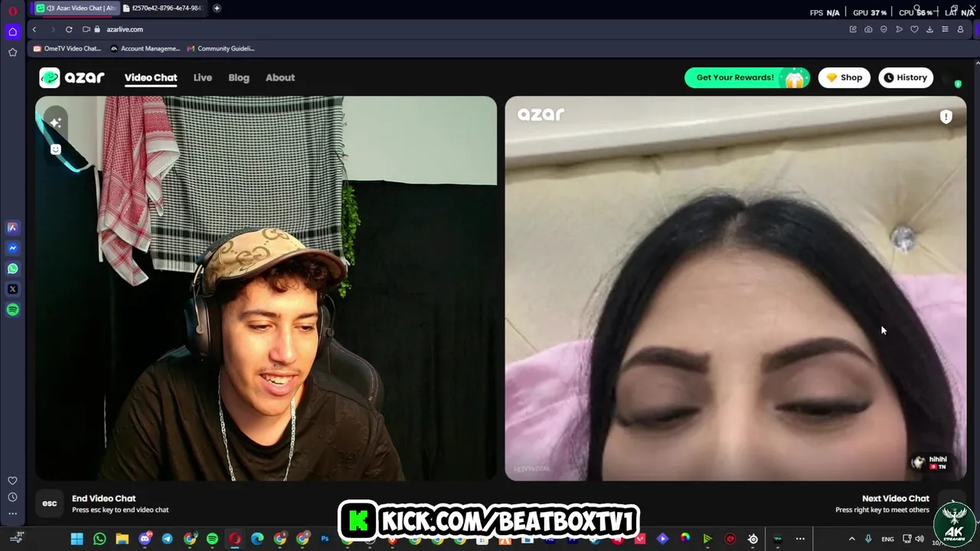Take a snapshot with camera icon

tap(868, 29)
